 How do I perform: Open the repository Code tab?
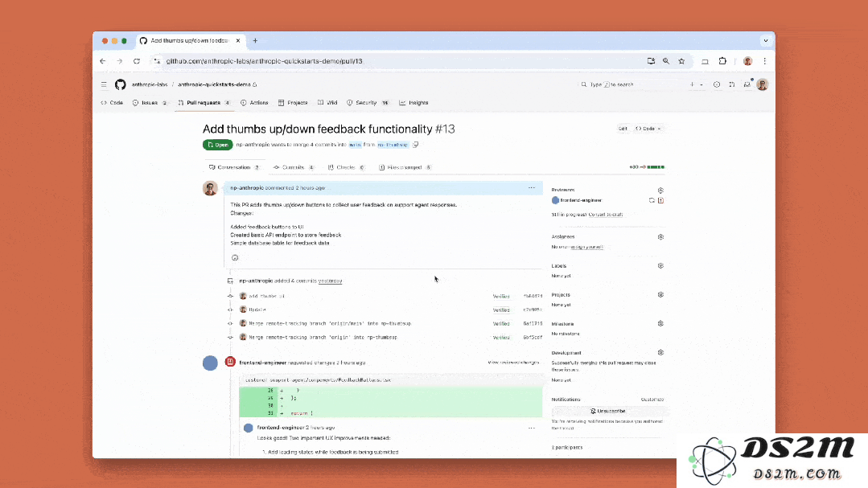click(x=112, y=103)
